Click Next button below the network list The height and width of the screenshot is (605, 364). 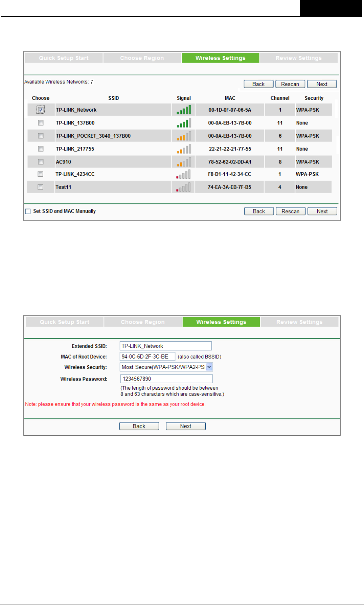pyautogui.click(x=323, y=211)
